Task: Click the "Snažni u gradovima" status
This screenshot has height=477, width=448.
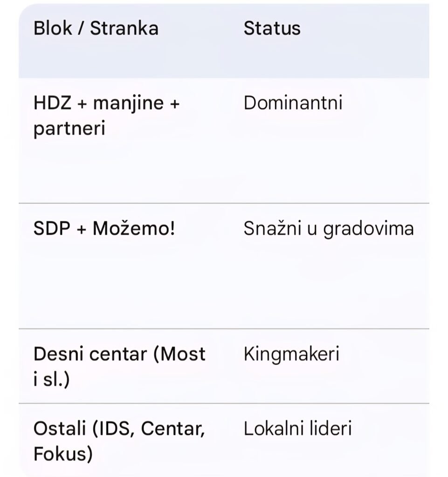Action: coord(329,229)
